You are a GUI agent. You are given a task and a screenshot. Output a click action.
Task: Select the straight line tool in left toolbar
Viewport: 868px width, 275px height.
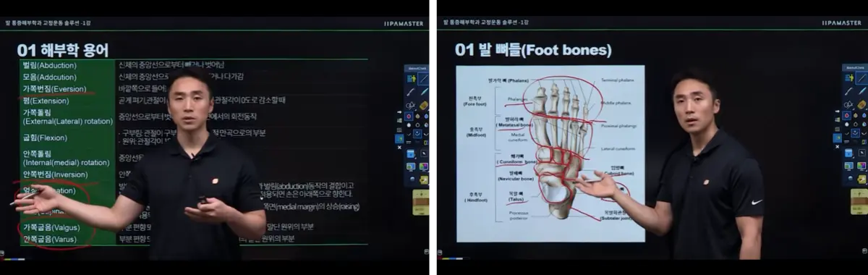[424, 77]
